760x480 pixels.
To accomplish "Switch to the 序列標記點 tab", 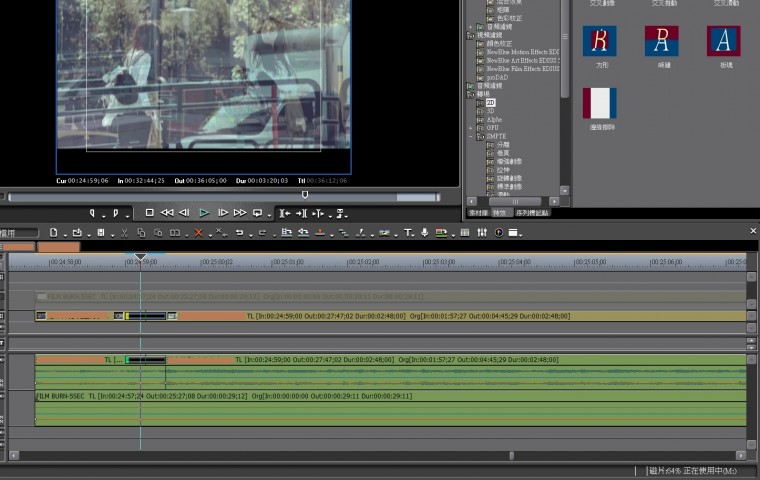I will 532,213.
